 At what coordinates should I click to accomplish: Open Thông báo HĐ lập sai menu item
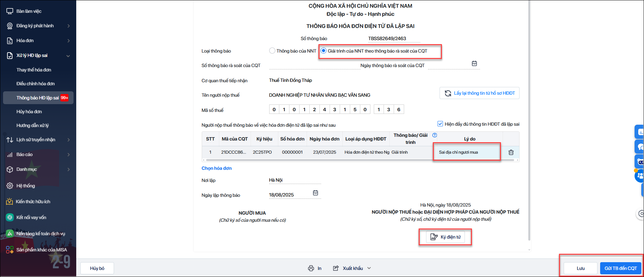(x=38, y=98)
